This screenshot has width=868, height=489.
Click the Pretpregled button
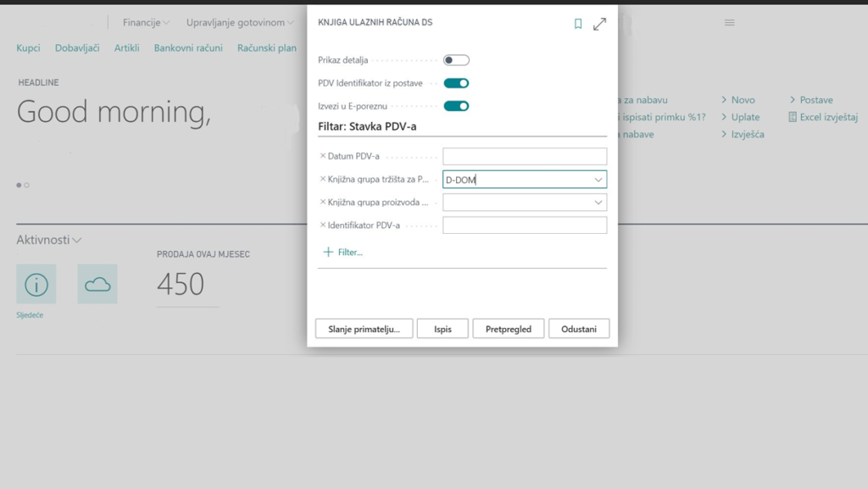(509, 329)
